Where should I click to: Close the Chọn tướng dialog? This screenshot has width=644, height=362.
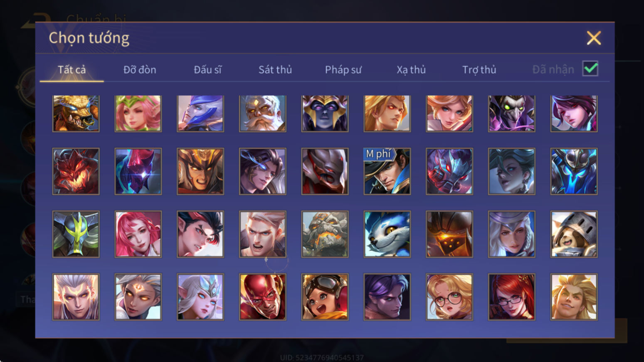pos(594,38)
